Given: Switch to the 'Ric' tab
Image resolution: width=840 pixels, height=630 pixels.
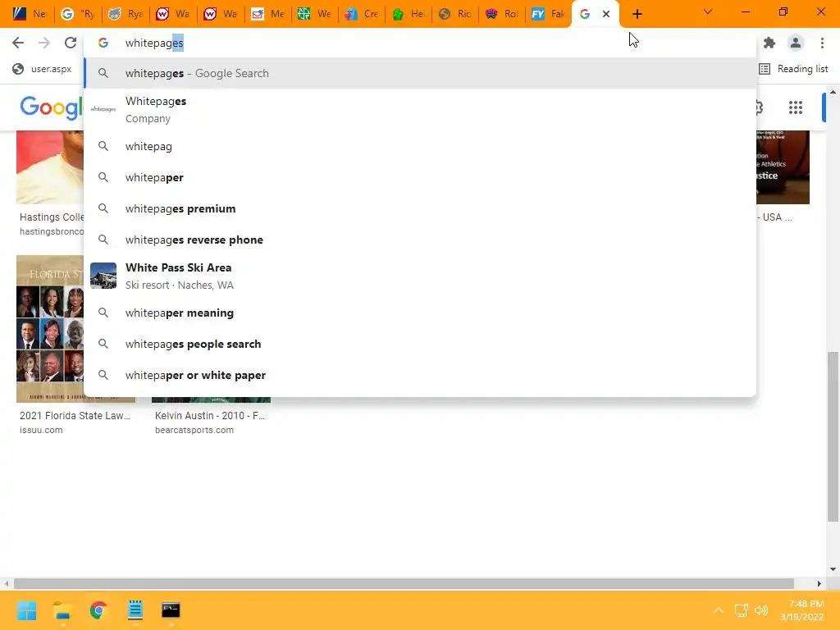Looking at the screenshot, I should [x=455, y=14].
